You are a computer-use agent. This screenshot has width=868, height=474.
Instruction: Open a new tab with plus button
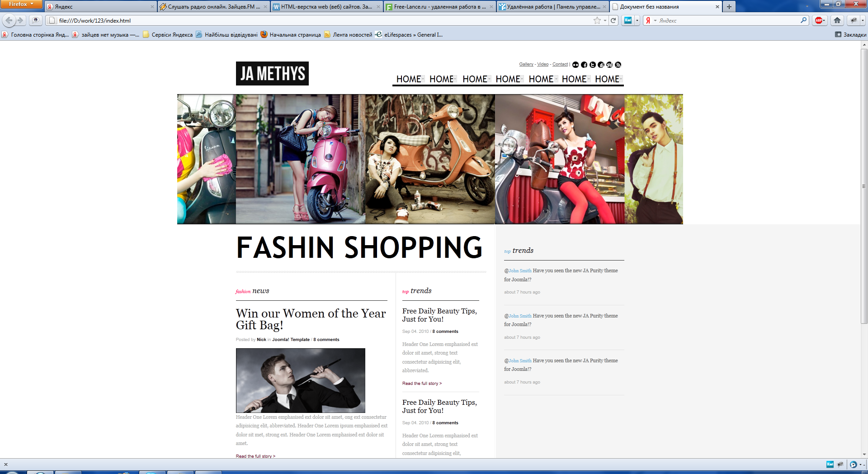point(729,7)
